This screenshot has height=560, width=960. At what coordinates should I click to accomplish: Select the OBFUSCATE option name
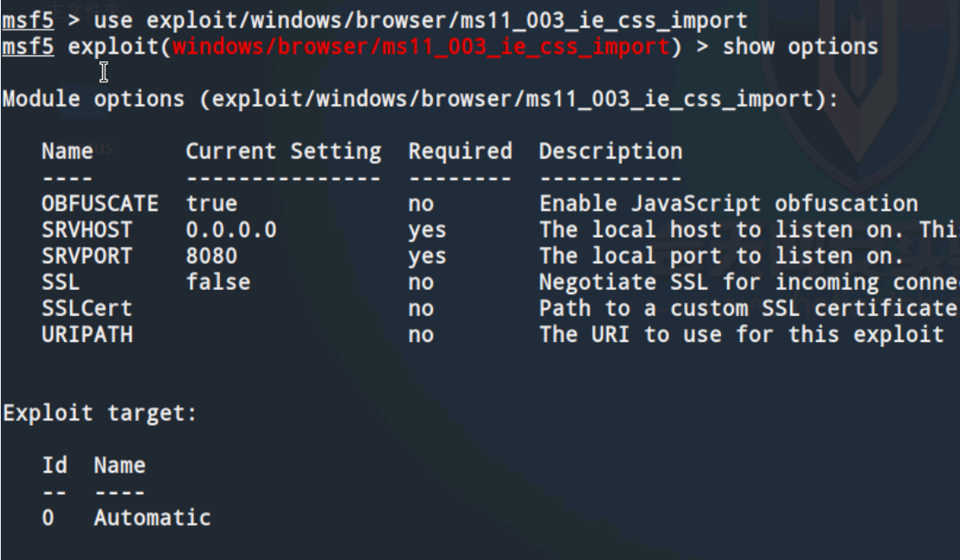(x=100, y=204)
